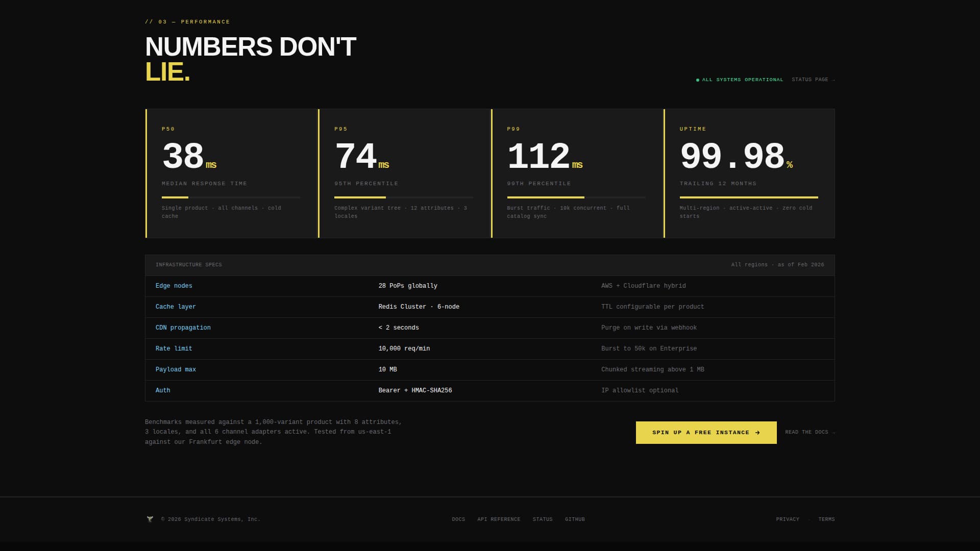The height and width of the screenshot is (551, 980).
Task: Visit the GitHub footer link
Action: tap(575, 519)
